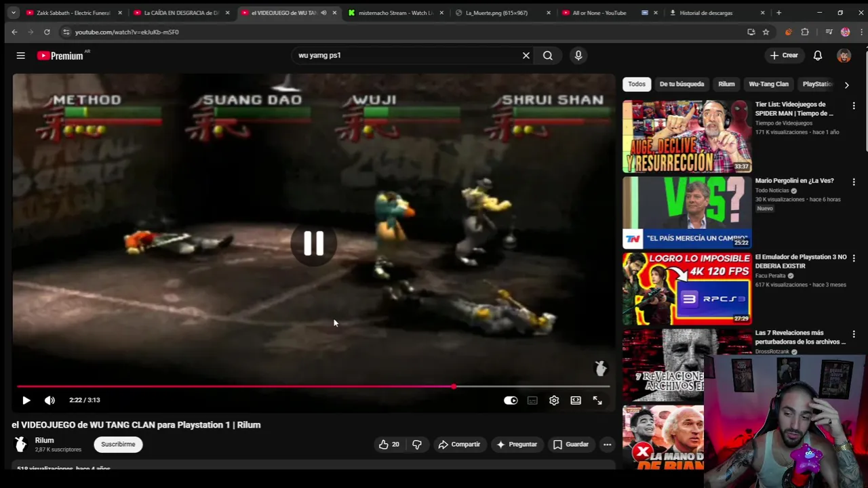
Task: Open the YouTube hamburger guide menu
Action: pyautogui.click(x=20, y=56)
